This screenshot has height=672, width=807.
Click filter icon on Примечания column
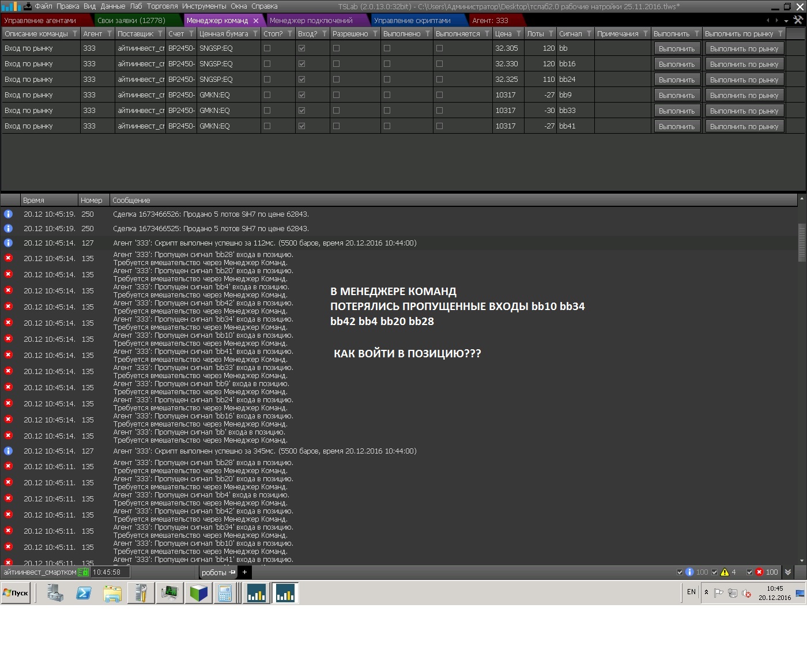646,33
